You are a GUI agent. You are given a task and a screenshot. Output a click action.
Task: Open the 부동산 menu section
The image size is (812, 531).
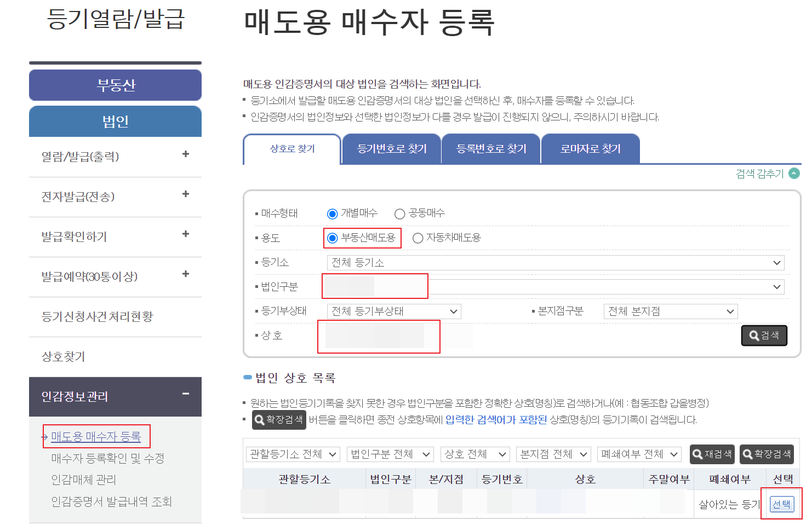point(115,85)
